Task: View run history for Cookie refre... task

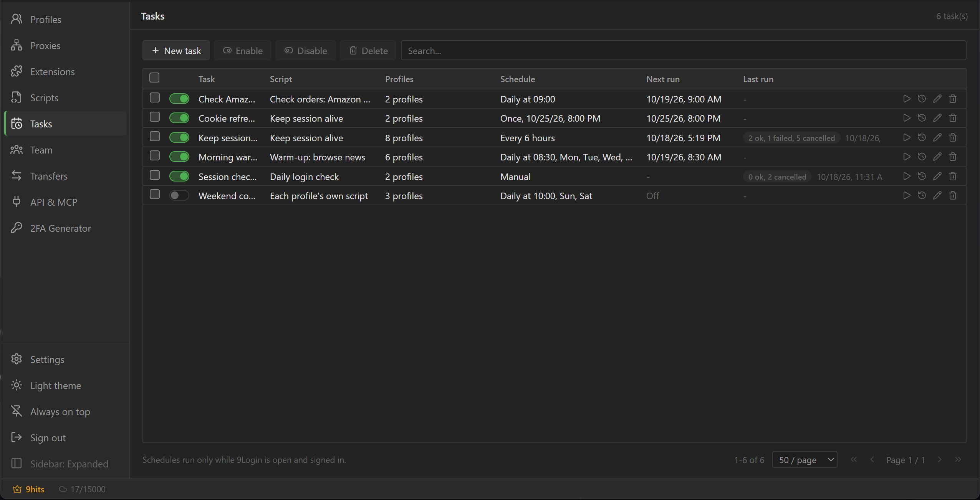Action: tap(922, 118)
